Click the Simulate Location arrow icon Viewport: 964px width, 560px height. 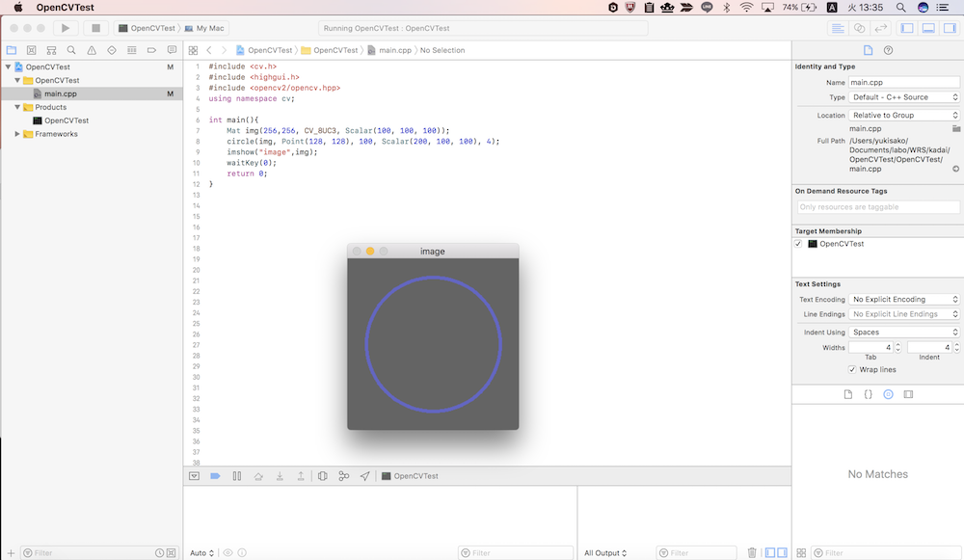365,476
